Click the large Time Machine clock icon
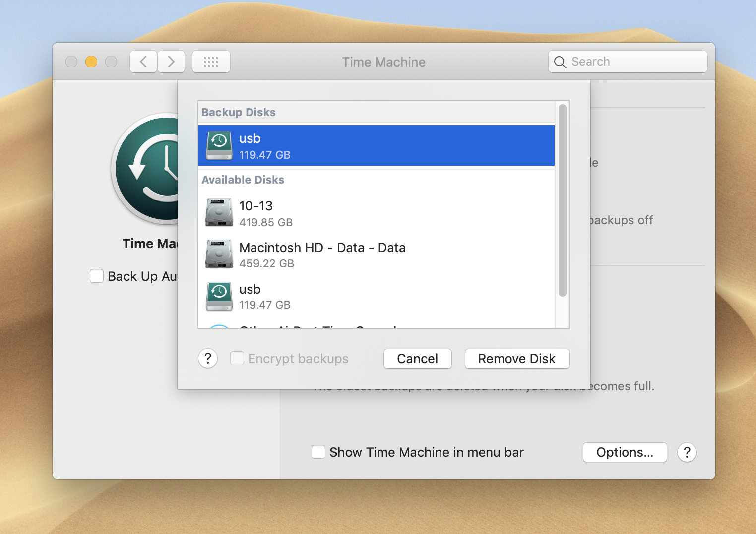This screenshot has width=756, height=534. [145, 169]
